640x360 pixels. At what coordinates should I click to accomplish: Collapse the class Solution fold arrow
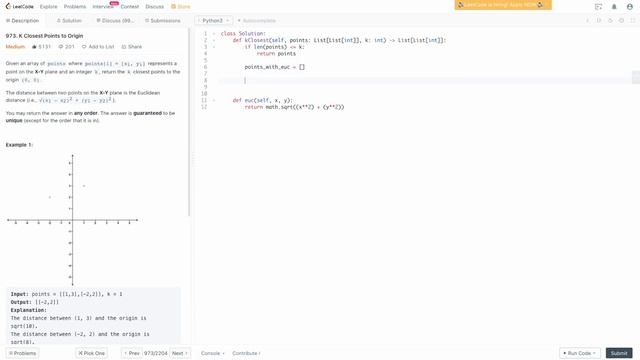214,33
